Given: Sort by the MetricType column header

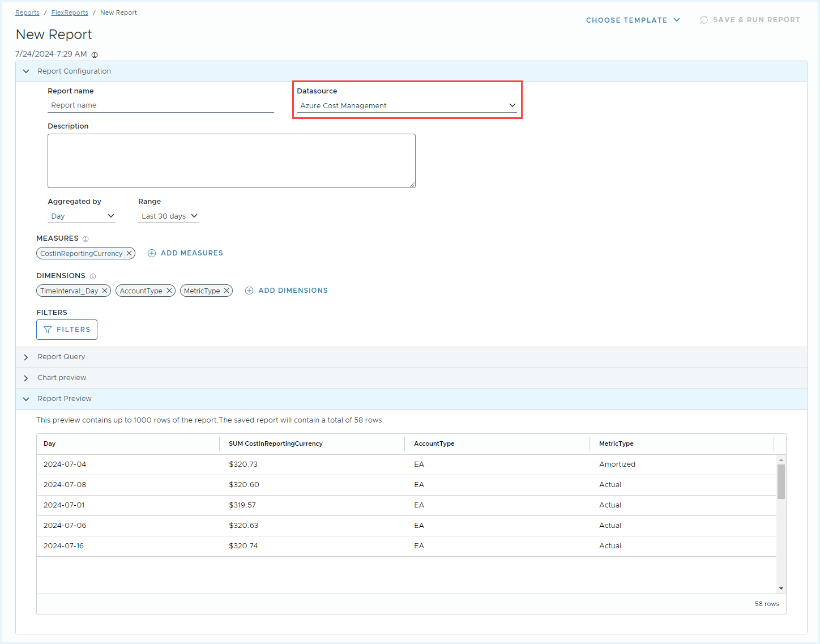Looking at the screenshot, I should (x=682, y=444).
